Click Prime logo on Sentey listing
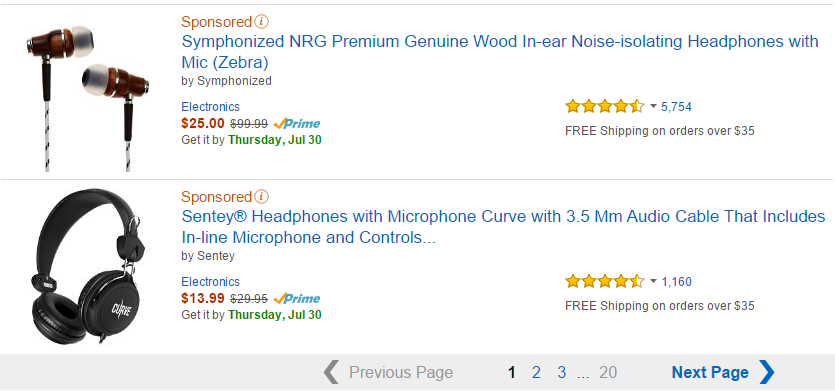The width and height of the screenshot is (835, 391). (x=297, y=298)
